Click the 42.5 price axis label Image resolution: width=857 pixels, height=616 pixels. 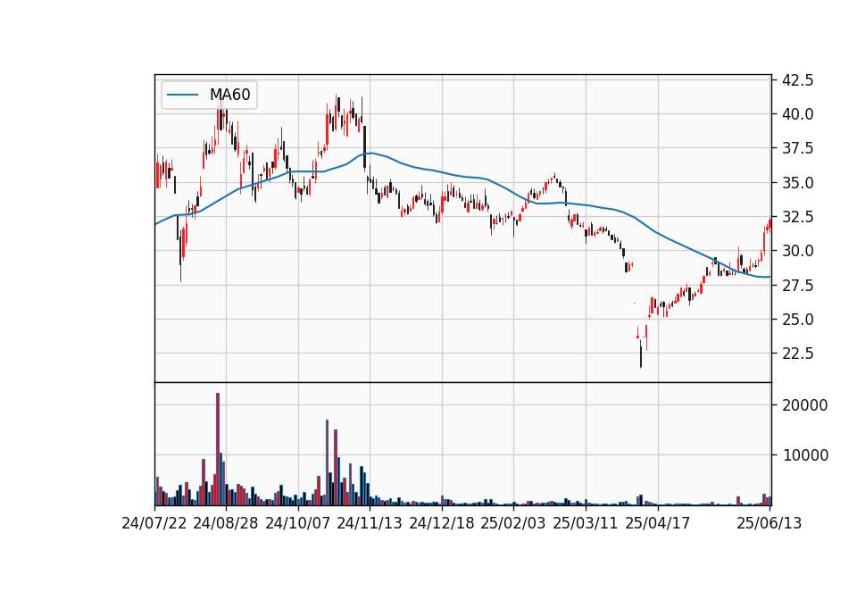click(798, 80)
